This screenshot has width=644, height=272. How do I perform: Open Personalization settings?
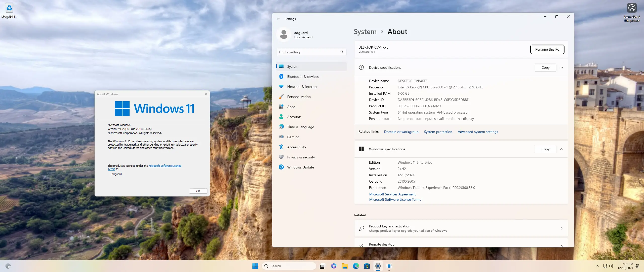pos(299,97)
